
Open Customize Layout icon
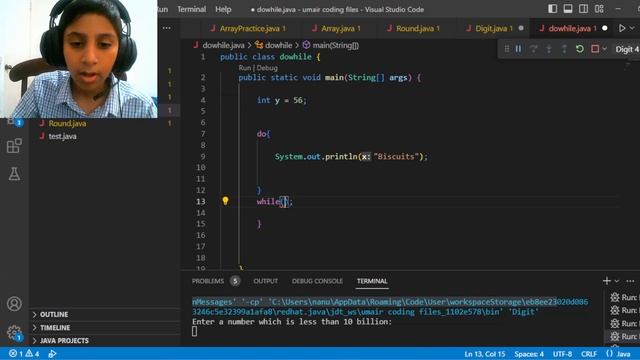pos(599,9)
